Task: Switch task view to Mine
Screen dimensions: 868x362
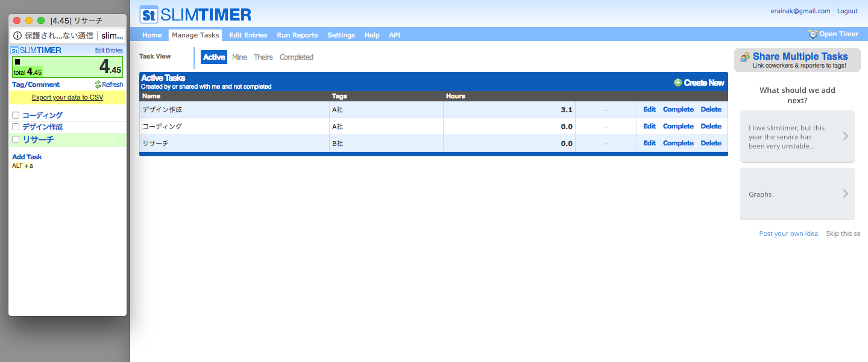Action: click(x=239, y=57)
